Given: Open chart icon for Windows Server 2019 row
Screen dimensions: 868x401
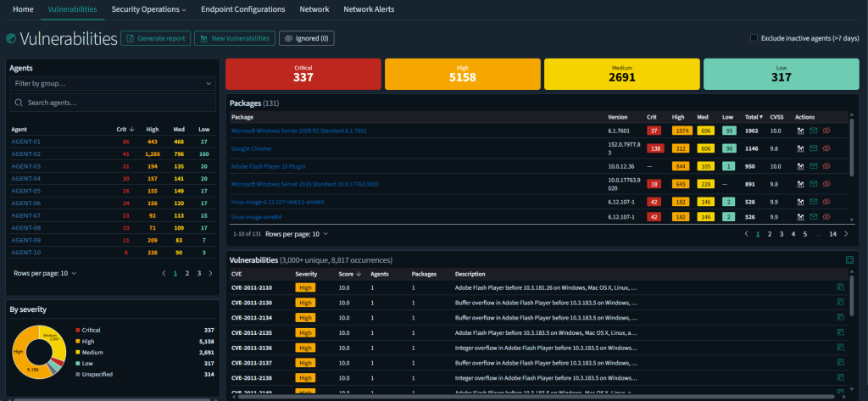Looking at the screenshot, I should (800, 184).
